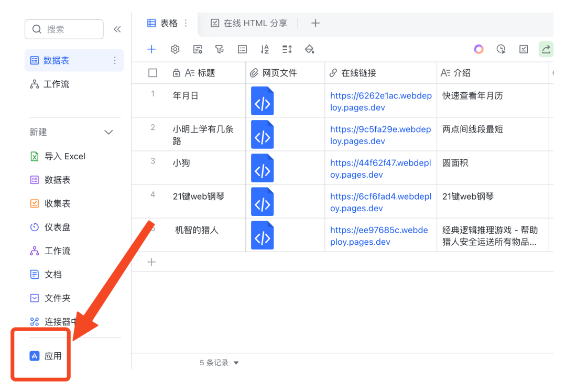
Task: Select the checkbox icon beside 收集表
Action: coord(34,203)
